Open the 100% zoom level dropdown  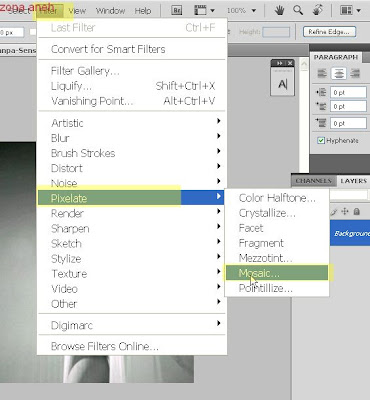[x=254, y=11]
